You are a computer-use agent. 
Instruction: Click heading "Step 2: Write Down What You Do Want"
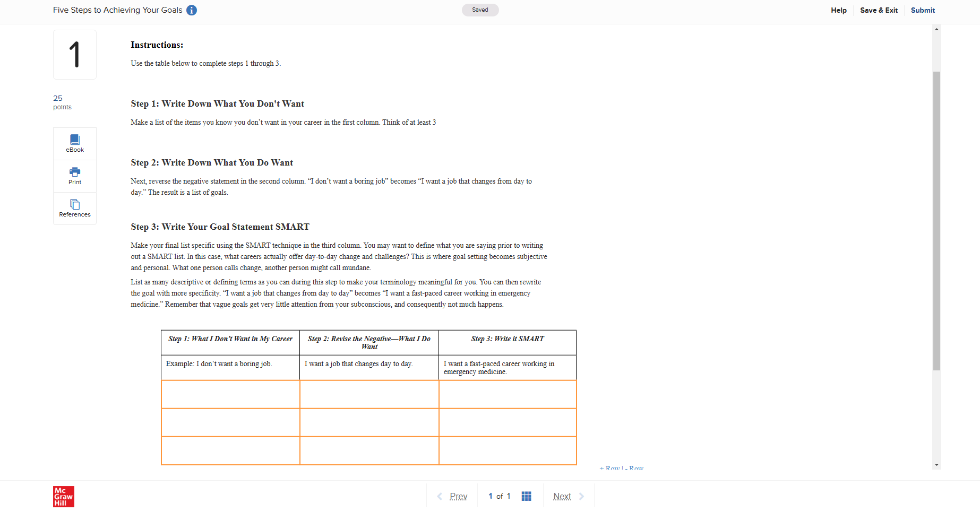click(x=212, y=163)
